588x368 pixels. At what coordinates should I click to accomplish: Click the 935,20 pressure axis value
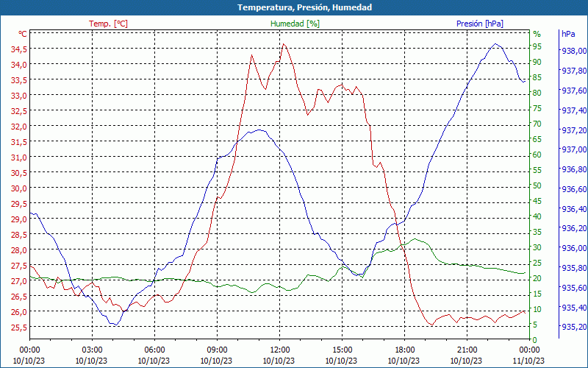(x=574, y=327)
